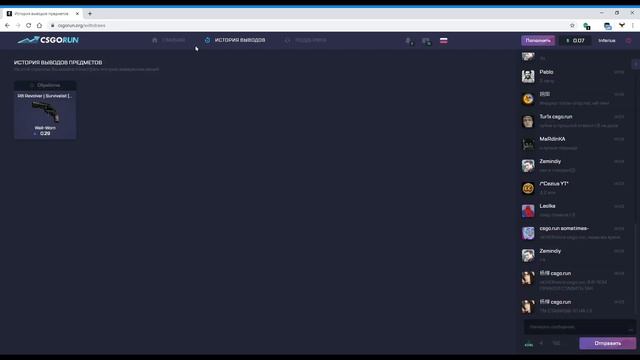Click the red logout icon in header
640x360 pixels.
pyautogui.click(x=629, y=40)
